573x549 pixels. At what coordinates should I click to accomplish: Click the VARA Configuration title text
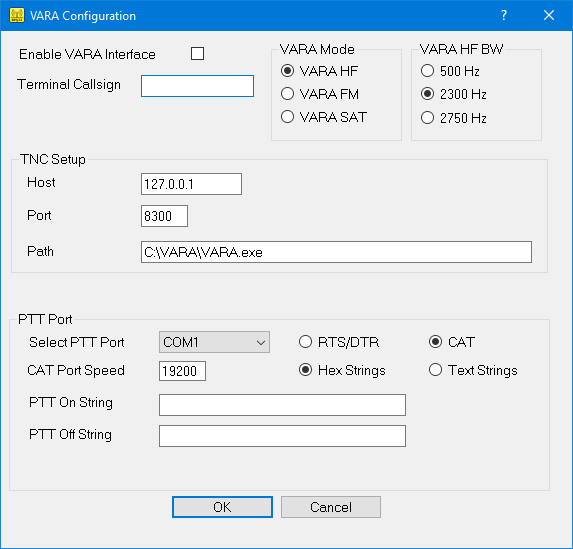point(83,16)
